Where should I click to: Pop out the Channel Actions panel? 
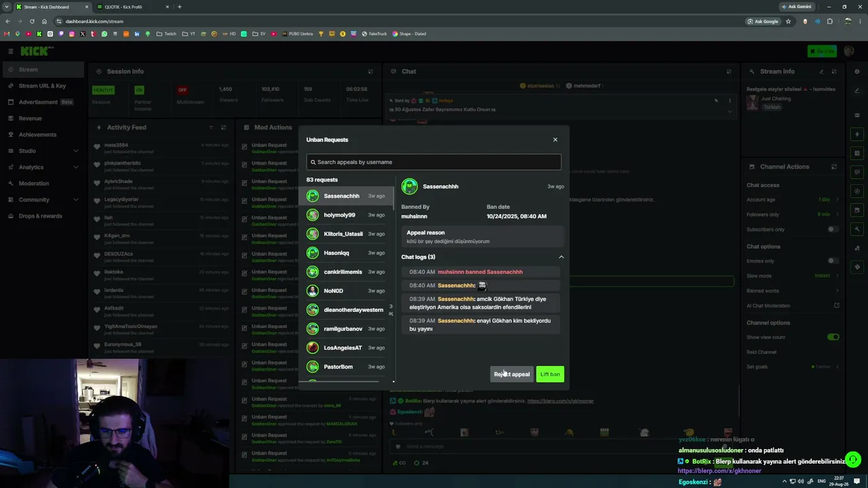(x=834, y=167)
